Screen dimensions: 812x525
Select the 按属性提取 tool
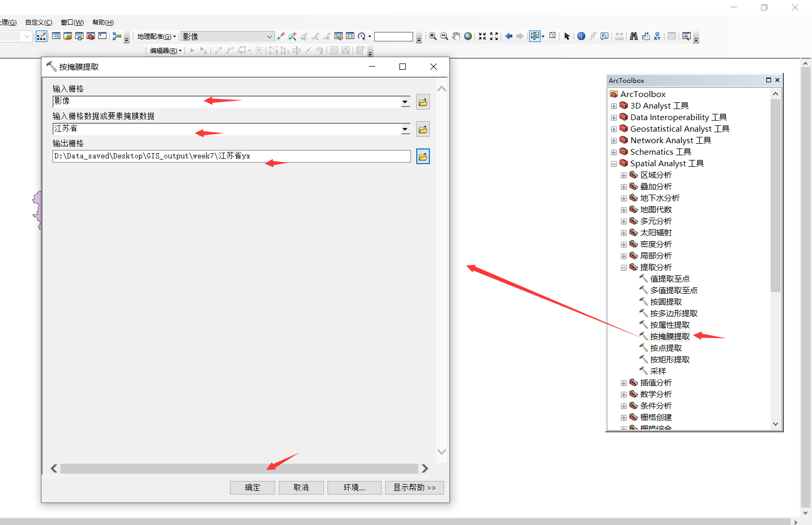670,325
